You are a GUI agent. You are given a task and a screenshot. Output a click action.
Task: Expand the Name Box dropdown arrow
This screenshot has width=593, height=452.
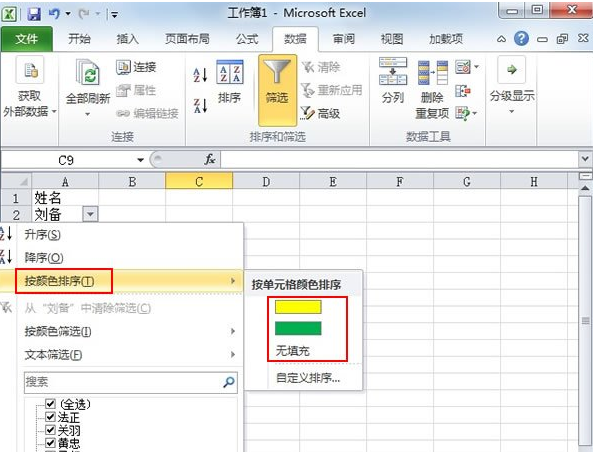[140, 160]
